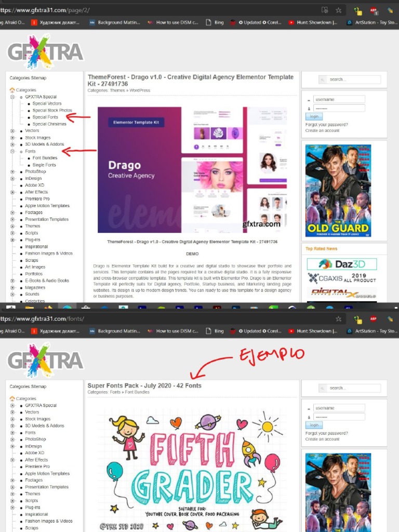Focus username field in page/2 window

tap(339, 99)
